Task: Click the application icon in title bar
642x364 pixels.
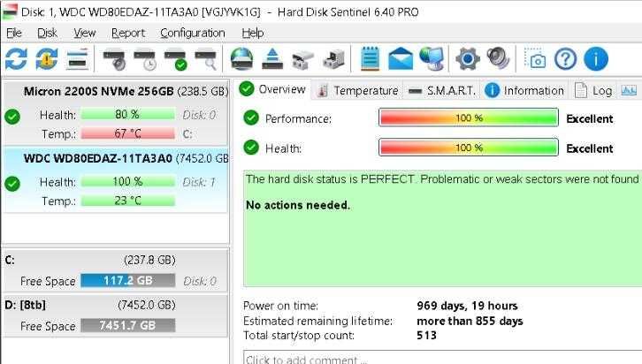Action: click(10, 11)
